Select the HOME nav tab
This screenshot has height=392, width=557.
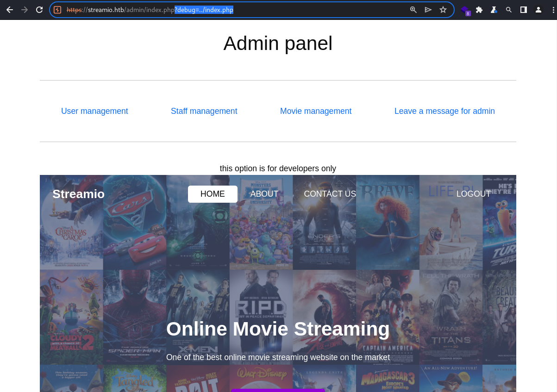point(213,194)
